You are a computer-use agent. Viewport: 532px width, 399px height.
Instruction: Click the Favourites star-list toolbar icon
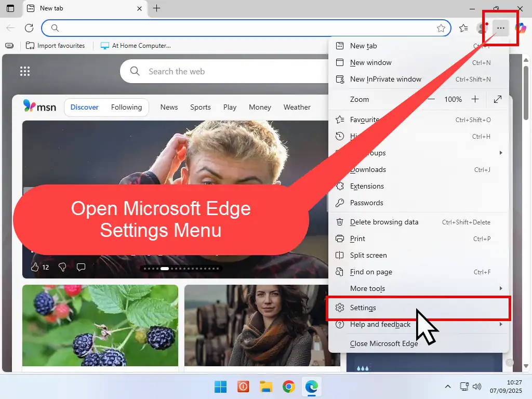[463, 28]
